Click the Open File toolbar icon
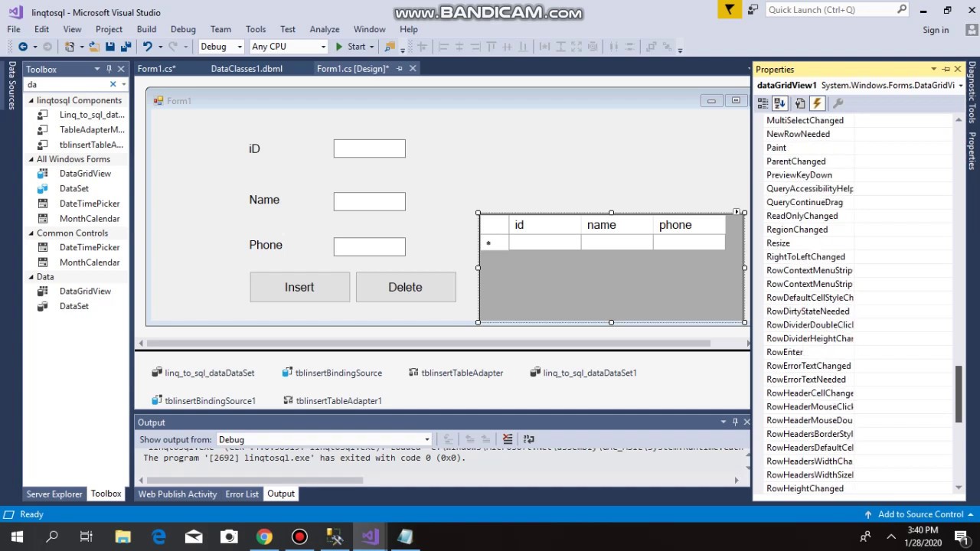Screen dimensions: 980x551 tap(93, 47)
